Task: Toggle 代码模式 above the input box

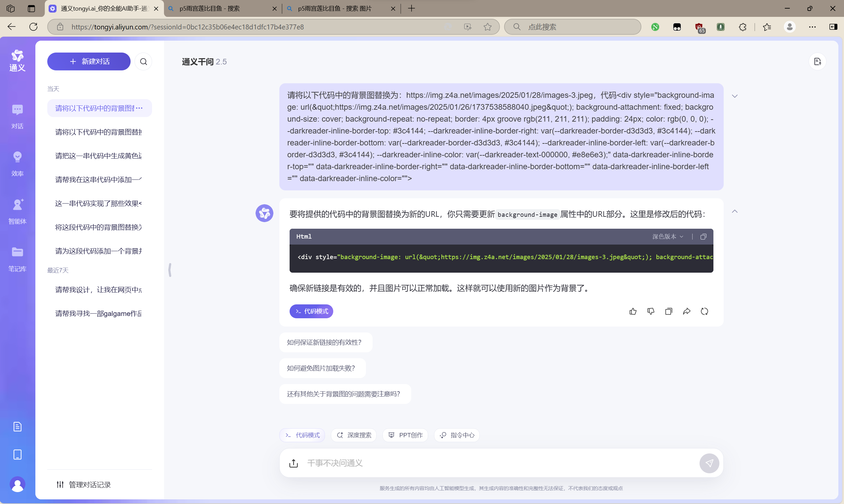Action: [302, 435]
